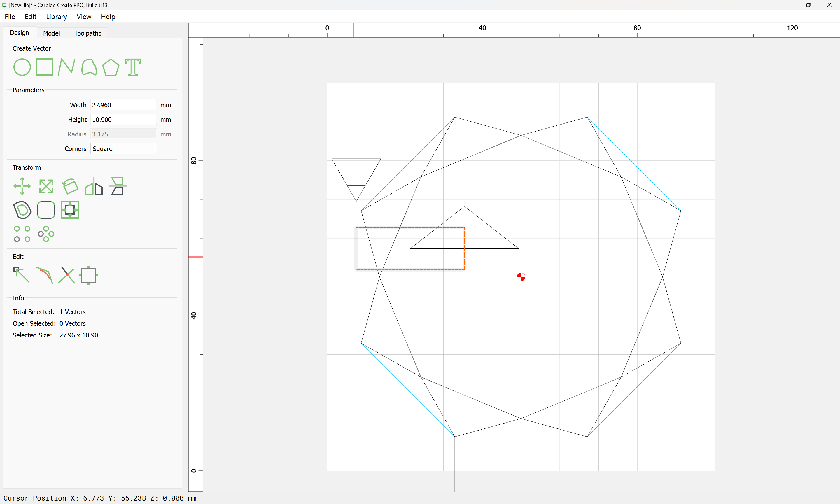
Task: Open the Corners dropdown
Action: (x=124, y=149)
